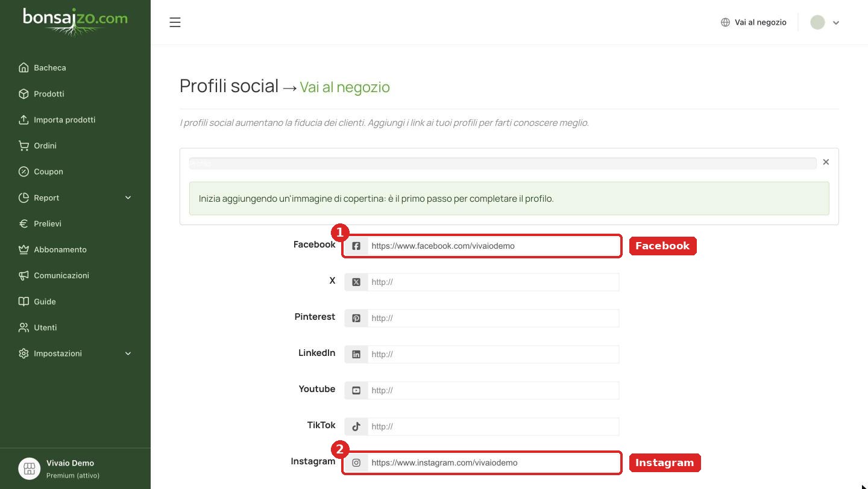
Task: Follow the green Vai al negozio link
Action: point(345,87)
